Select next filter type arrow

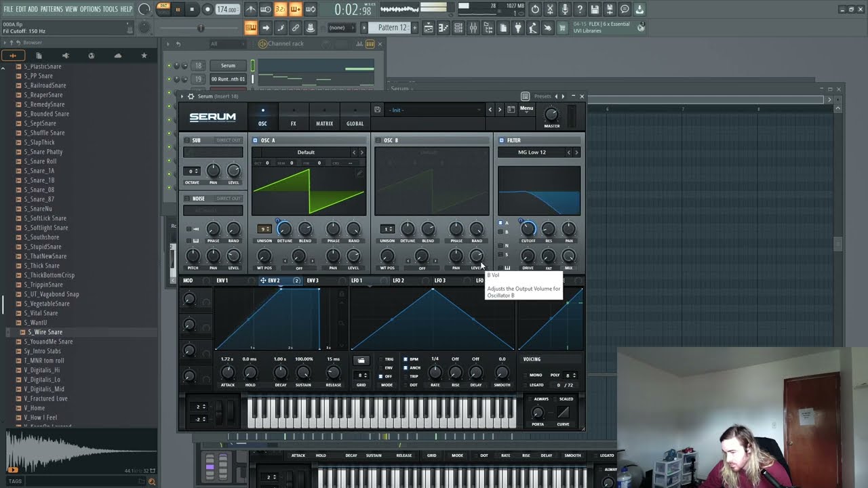click(x=576, y=152)
